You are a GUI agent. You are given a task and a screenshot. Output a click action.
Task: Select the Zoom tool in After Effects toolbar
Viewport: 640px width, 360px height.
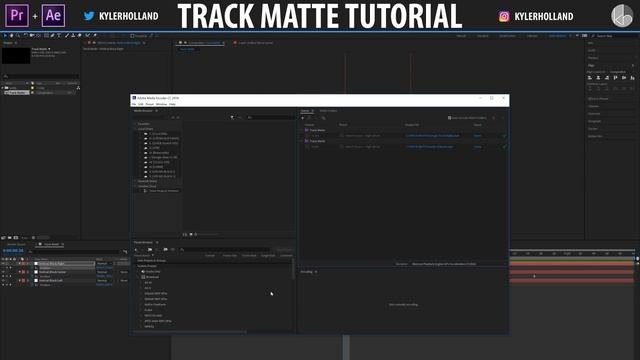18,36
